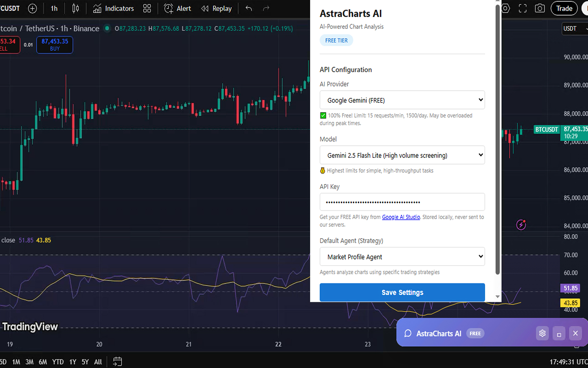Image resolution: width=588 pixels, height=368 pixels.
Task: Click the green market status dot
Action: point(107,29)
